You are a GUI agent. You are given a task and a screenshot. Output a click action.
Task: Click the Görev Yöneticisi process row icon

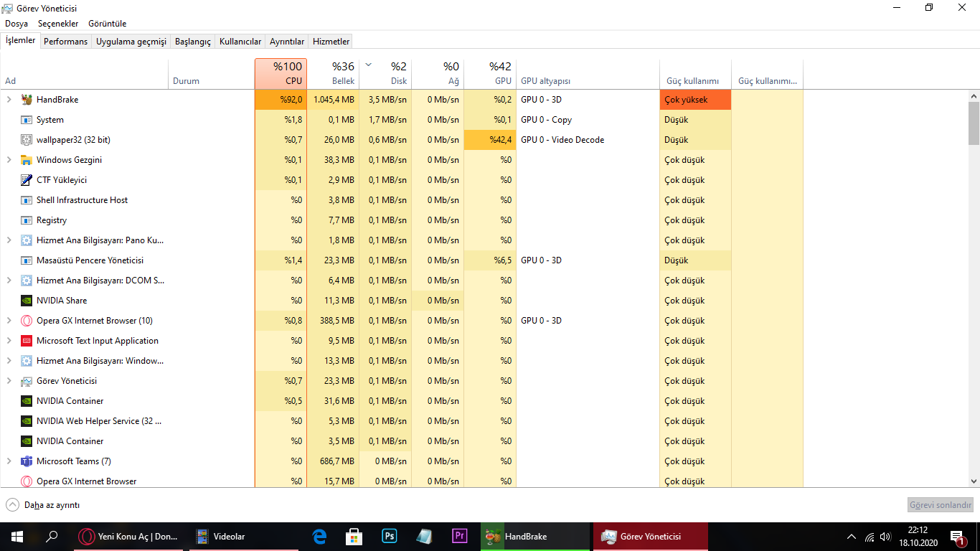[27, 381]
